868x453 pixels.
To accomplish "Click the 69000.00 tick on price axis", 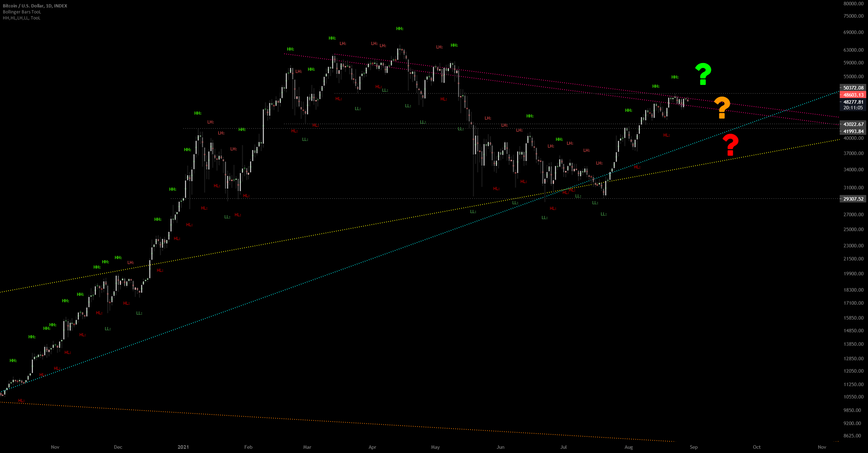I will pyautogui.click(x=853, y=32).
